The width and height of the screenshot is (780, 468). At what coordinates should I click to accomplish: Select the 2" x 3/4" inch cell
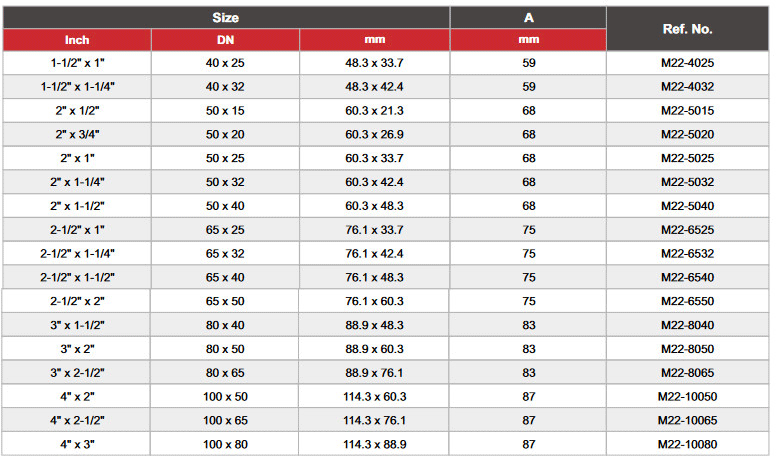77,134
